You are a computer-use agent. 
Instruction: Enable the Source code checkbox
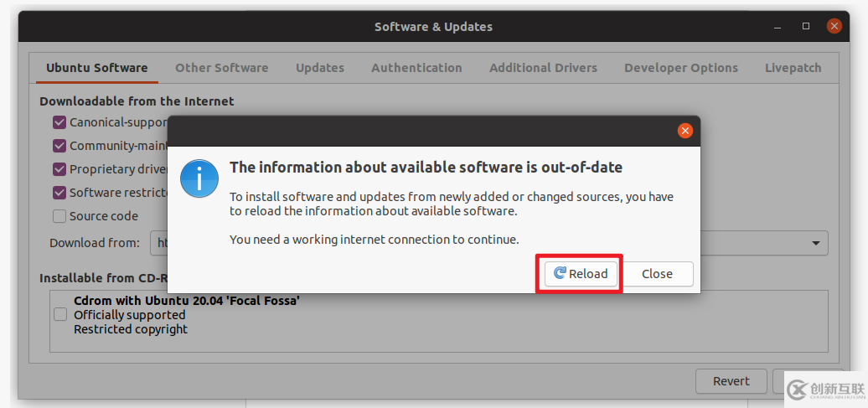59,216
